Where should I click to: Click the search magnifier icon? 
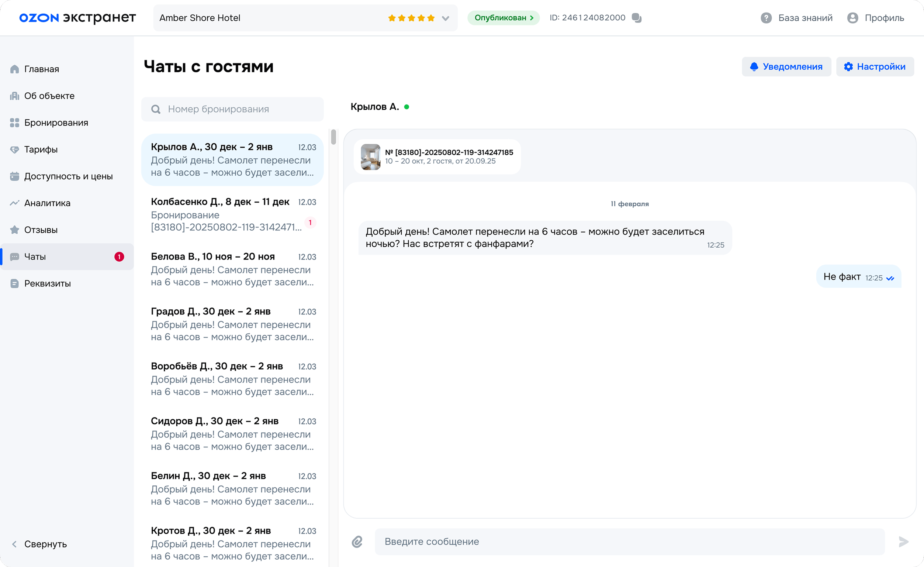(156, 109)
